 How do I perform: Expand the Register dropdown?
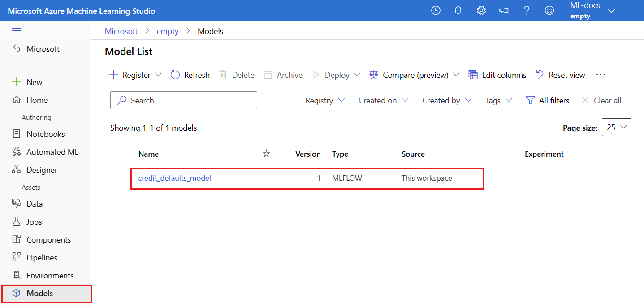click(158, 75)
